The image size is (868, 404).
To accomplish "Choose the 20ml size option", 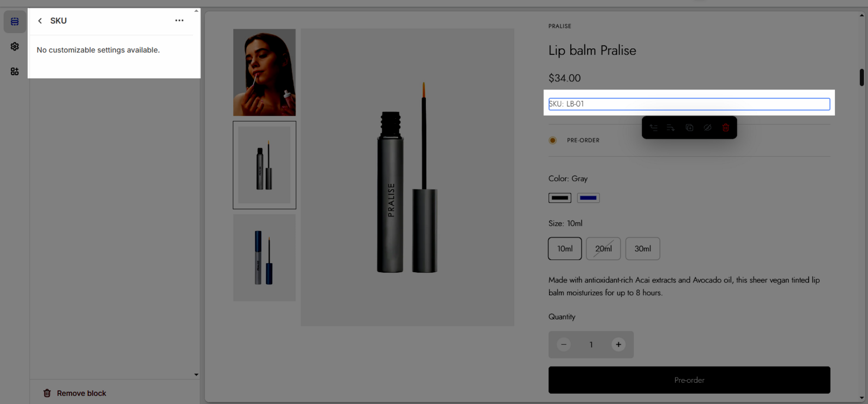I will pos(603,248).
